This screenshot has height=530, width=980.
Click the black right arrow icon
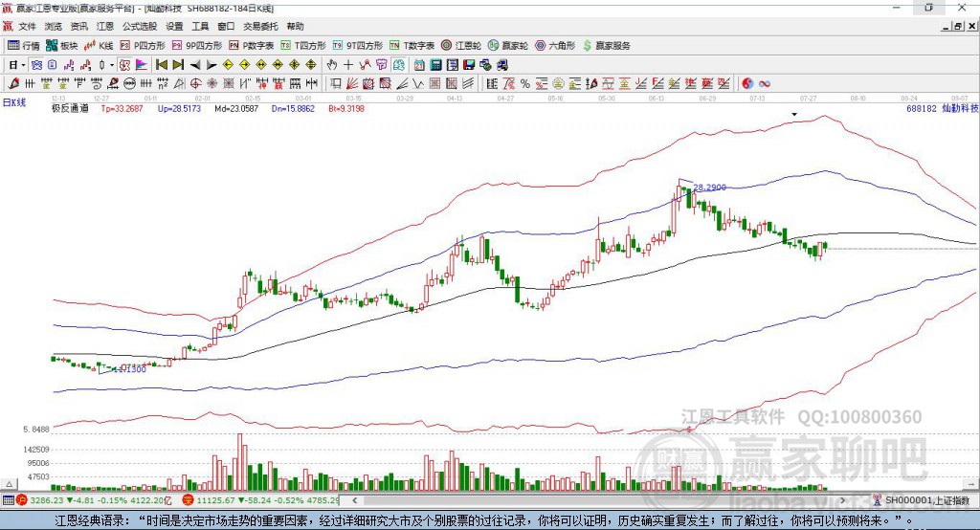click(212, 65)
